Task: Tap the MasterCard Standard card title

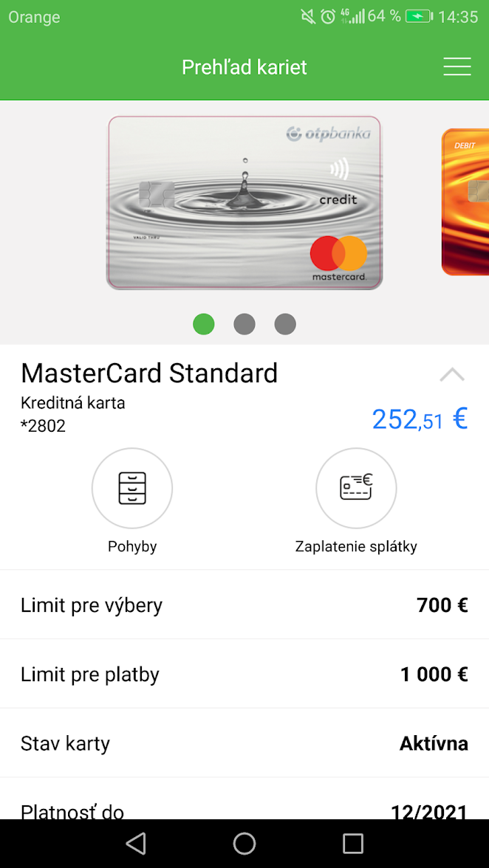Action: point(149,373)
